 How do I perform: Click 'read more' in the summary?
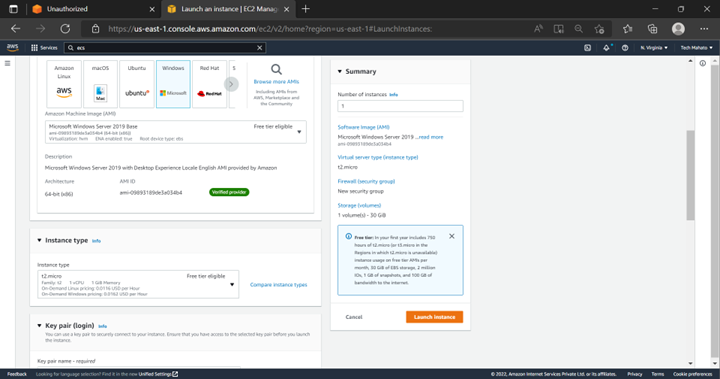[x=431, y=137]
